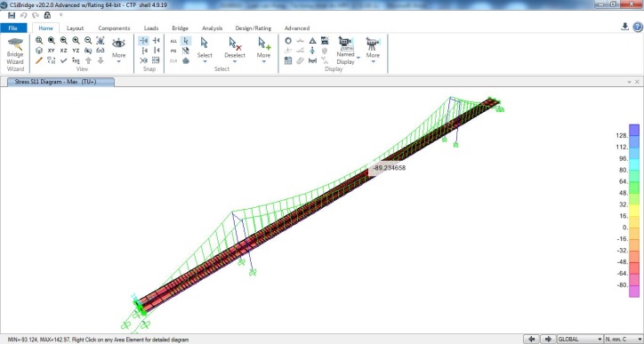Screen dimensions: 644x344
Task: Toggle snap to ends and midpoints
Action: [156, 40]
